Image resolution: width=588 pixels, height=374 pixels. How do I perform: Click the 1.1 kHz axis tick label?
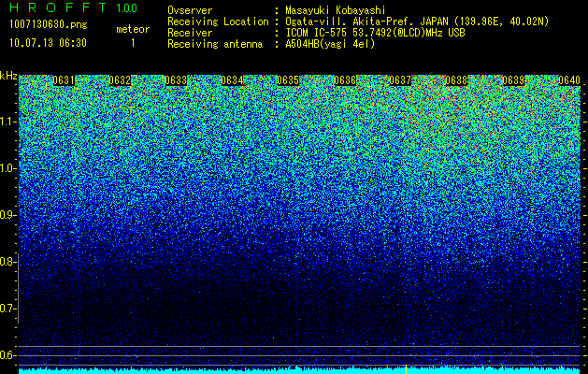point(7,122)
